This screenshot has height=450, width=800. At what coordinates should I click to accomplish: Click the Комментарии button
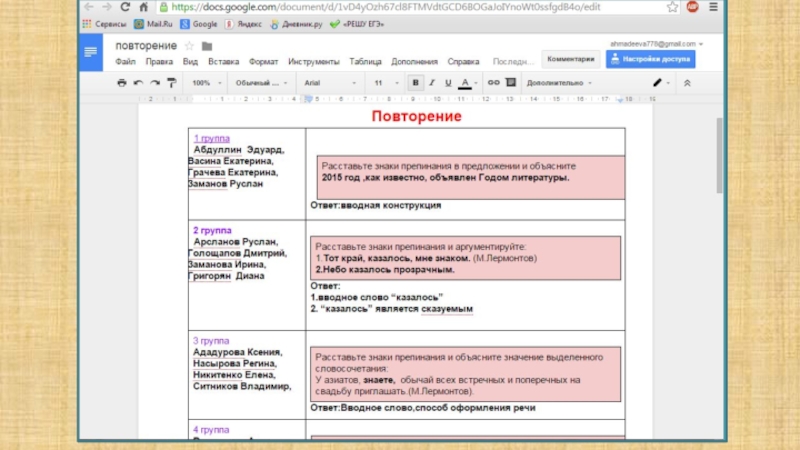[x=571, y=59]
